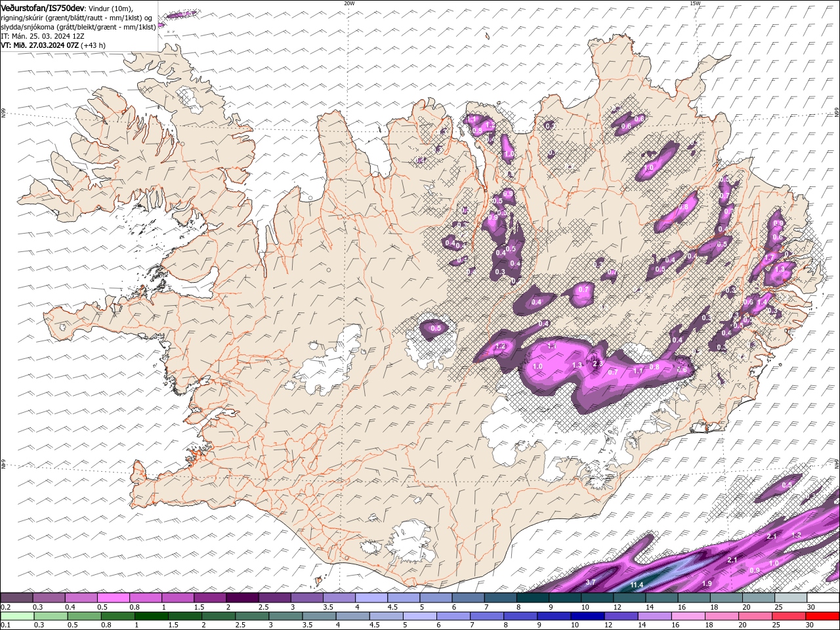Pick the deep blue 10–12 rain swatch
This screenshot has width=840, height=630.
(x=587, y=616)
